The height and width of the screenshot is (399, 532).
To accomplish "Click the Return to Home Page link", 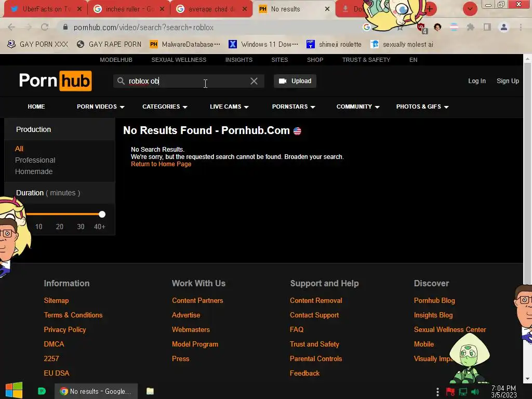I will click(x=161, y=164).
